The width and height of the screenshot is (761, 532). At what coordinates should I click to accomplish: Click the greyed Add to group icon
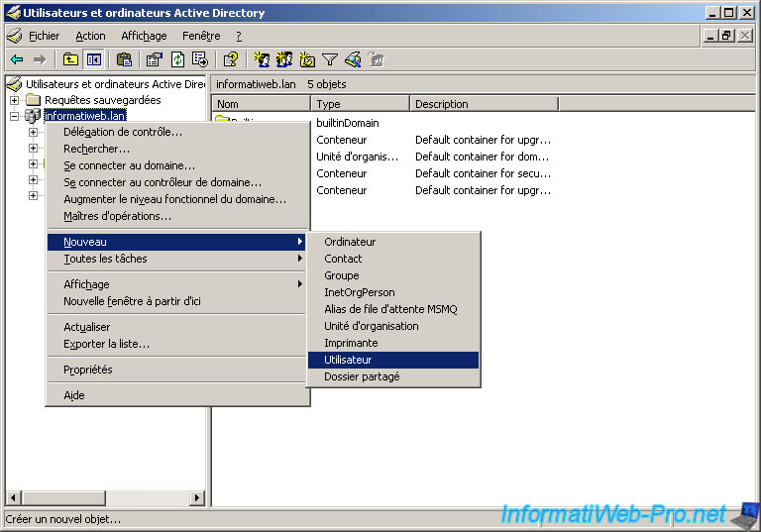pos(377,59)
